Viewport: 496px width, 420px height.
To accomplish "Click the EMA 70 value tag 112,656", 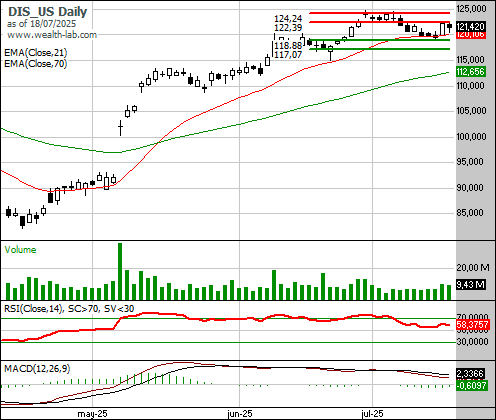I will 470,72.
